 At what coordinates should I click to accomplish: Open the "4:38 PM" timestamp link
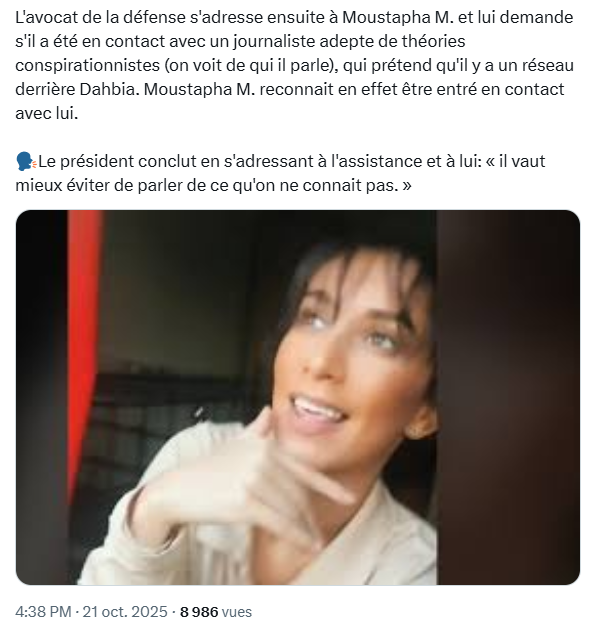tap(43, 612)
